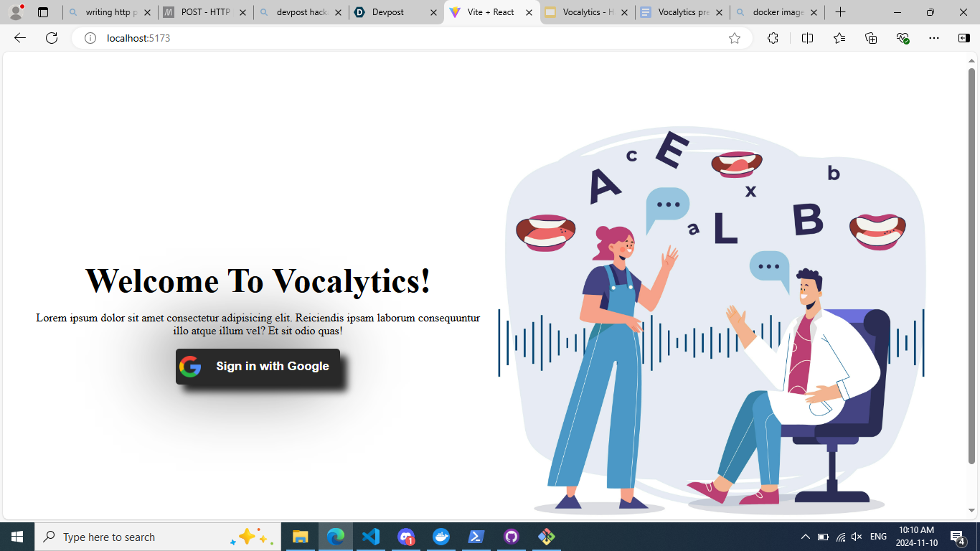Click the Welcome To Vocalytics! heading

pyautogui.click(x=258, y=280)
